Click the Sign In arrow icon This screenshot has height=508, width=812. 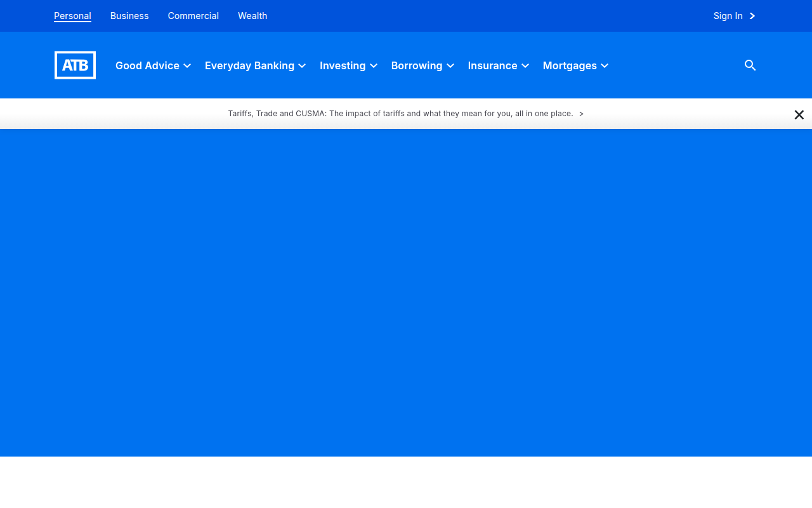(x=752, y=16)
